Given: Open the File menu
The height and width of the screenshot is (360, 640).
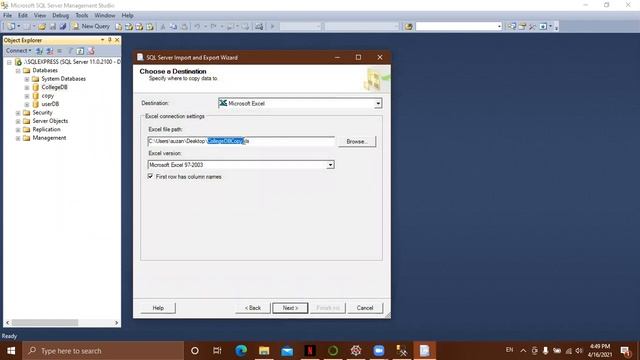Looking at the screenshot, I should [x=7, y=15].
